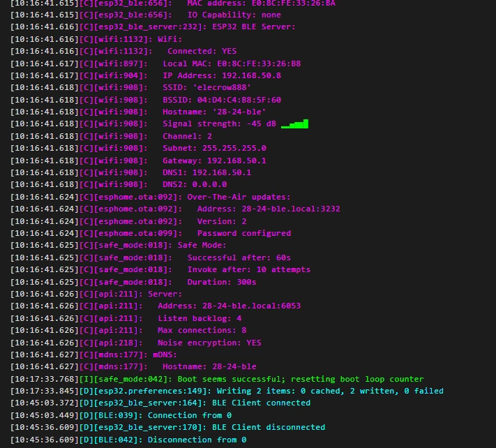Click the Password configured log line
Screen dimensions: 496x448
[243, 233]
